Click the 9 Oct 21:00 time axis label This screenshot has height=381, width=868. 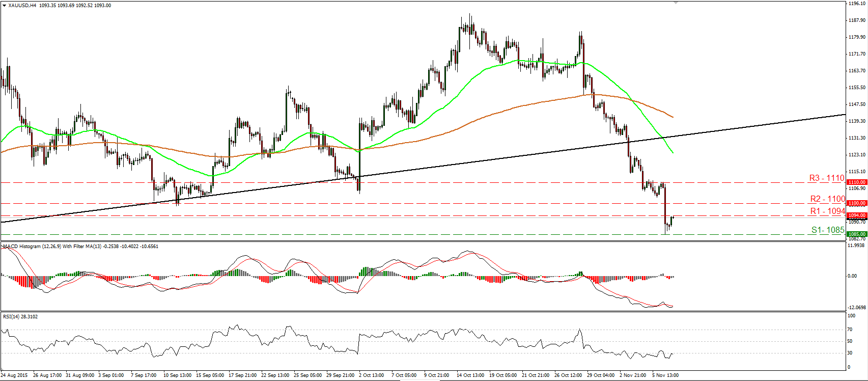437,375
